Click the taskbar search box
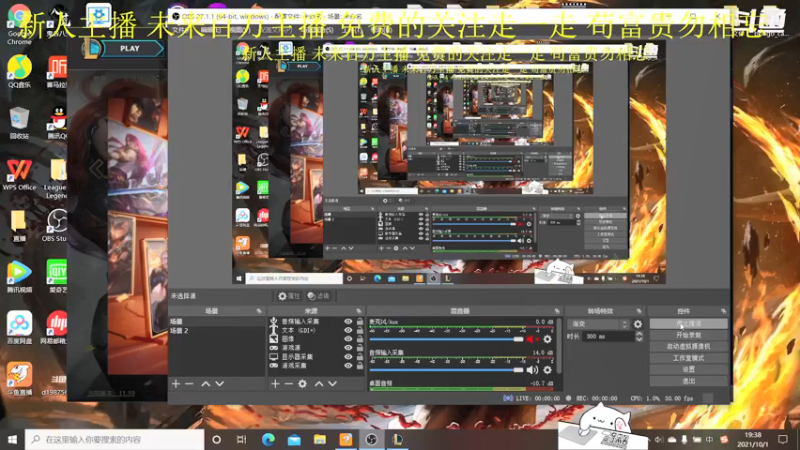The height and width of the screenshot is (450, 800). click(114, 439)
